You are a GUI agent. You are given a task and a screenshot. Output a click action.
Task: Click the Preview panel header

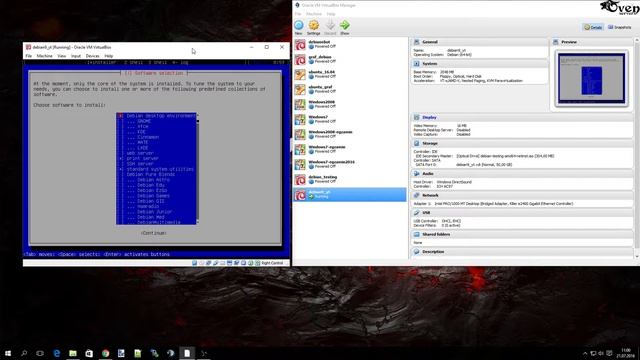[x=592, y=42]
